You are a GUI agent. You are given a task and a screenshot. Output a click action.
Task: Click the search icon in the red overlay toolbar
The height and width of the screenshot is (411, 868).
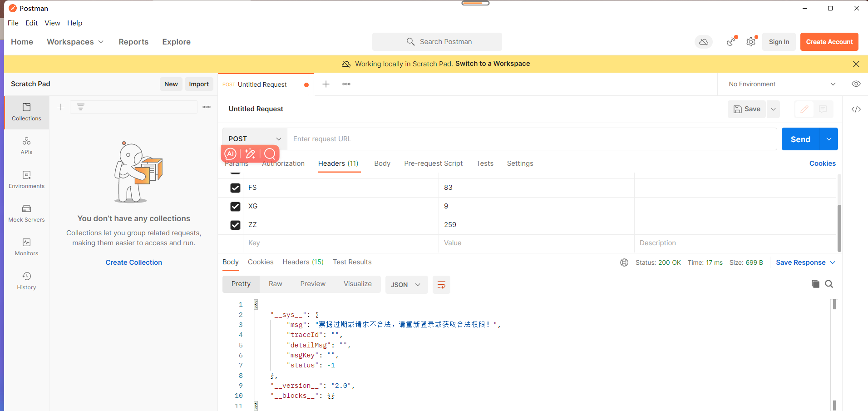coord(270,154)
